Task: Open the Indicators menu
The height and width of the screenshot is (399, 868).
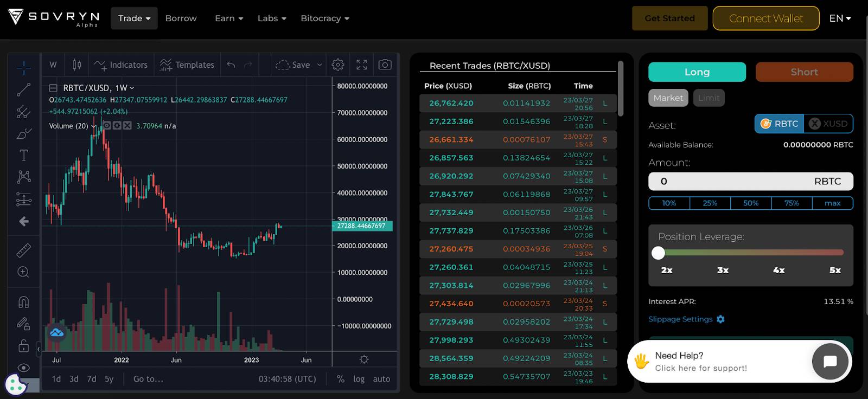Action: click(120, 65)
